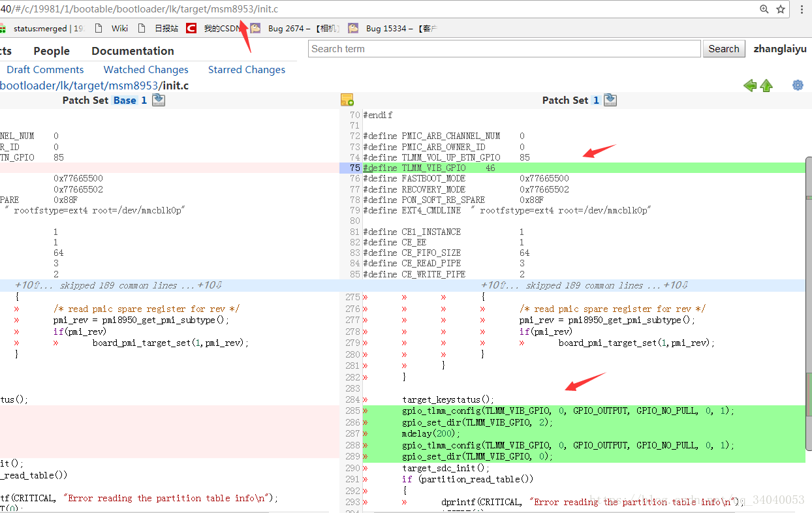Expand left skipped 189 common lines
The image size is (812, 513).
(x=119, y=285)
